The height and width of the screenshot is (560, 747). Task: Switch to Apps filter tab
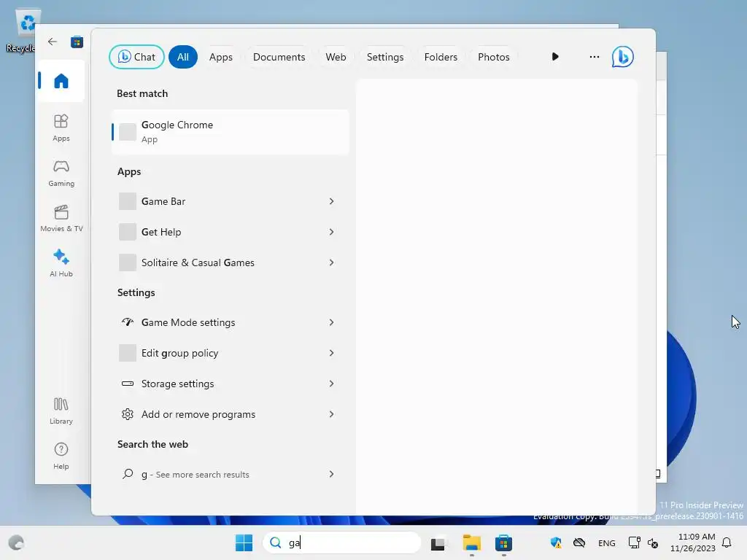[x=220, y=57]
